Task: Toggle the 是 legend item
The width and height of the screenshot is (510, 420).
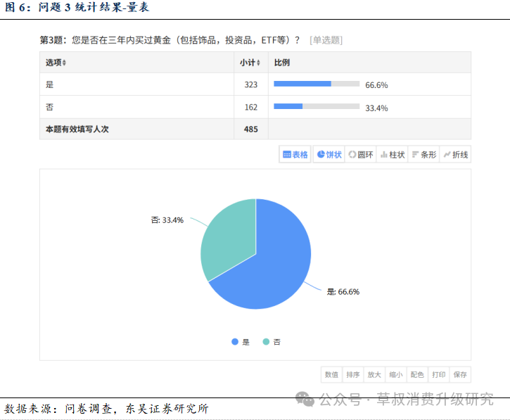Action: [241, 342]
